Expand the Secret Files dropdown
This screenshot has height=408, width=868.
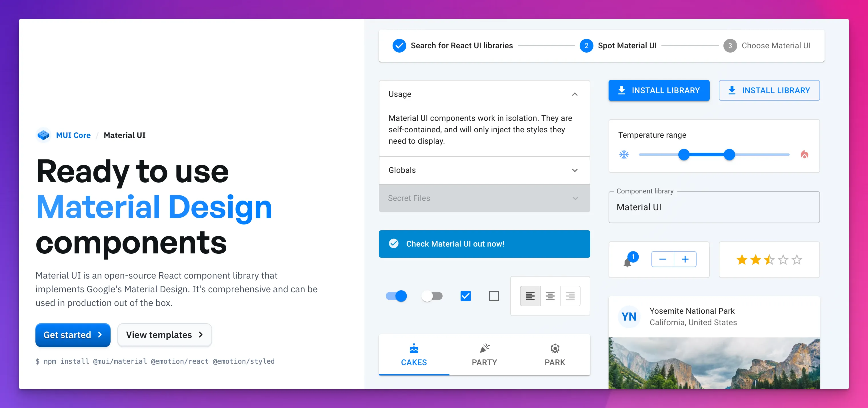coord(575,198)
